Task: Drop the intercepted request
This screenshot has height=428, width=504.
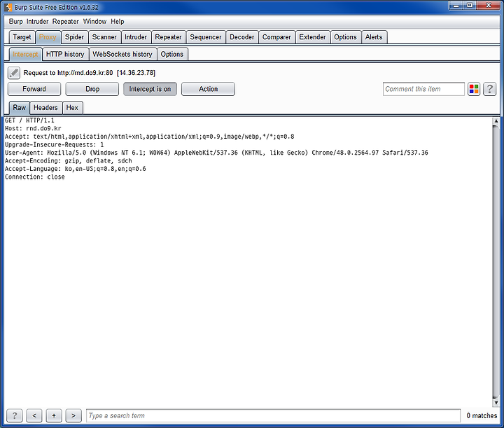Action: tap(92, 89)
